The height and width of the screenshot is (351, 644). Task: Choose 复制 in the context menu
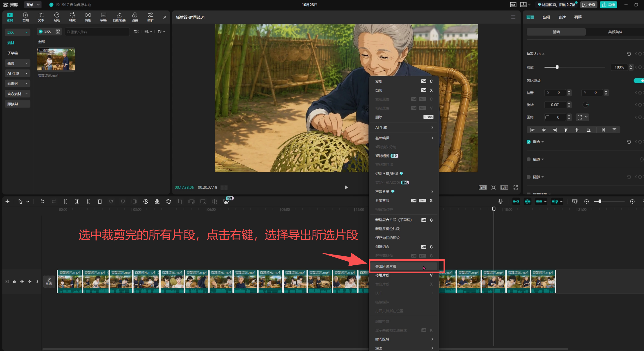tap(404, 81)
